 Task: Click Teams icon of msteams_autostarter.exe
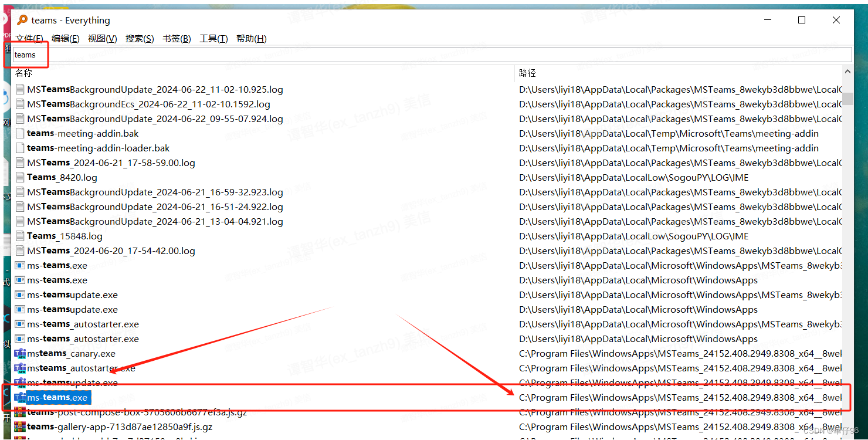click(20, 368)
